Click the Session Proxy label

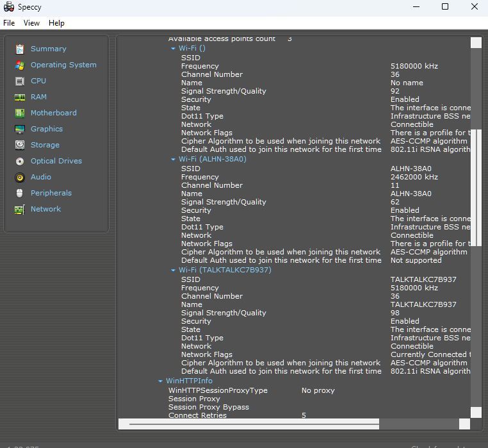(x=194, y=399)
